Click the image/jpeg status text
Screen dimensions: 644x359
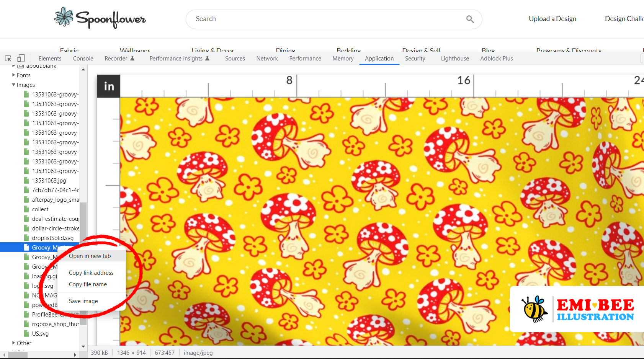(198, 352)
